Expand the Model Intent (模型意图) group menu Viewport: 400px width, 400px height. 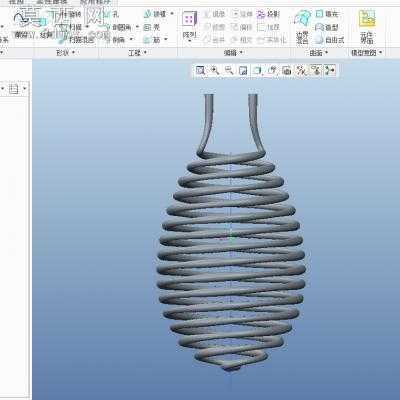(x=366, y=53)
